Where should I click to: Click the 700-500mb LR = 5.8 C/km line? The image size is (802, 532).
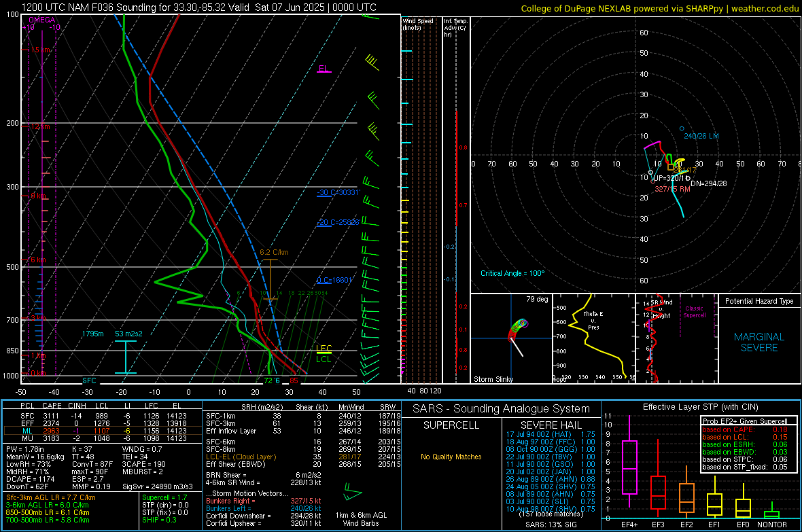pyautogui.click(x=48, y=520)
